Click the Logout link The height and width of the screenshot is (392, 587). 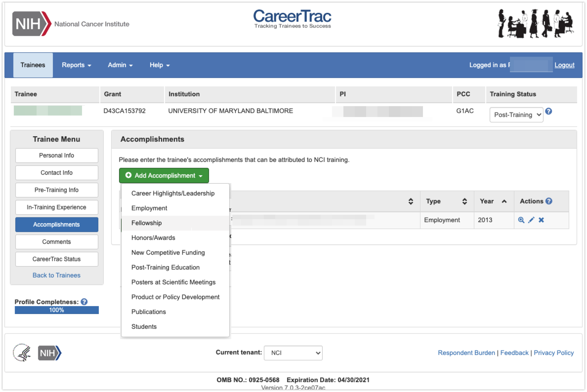point(564,65)
